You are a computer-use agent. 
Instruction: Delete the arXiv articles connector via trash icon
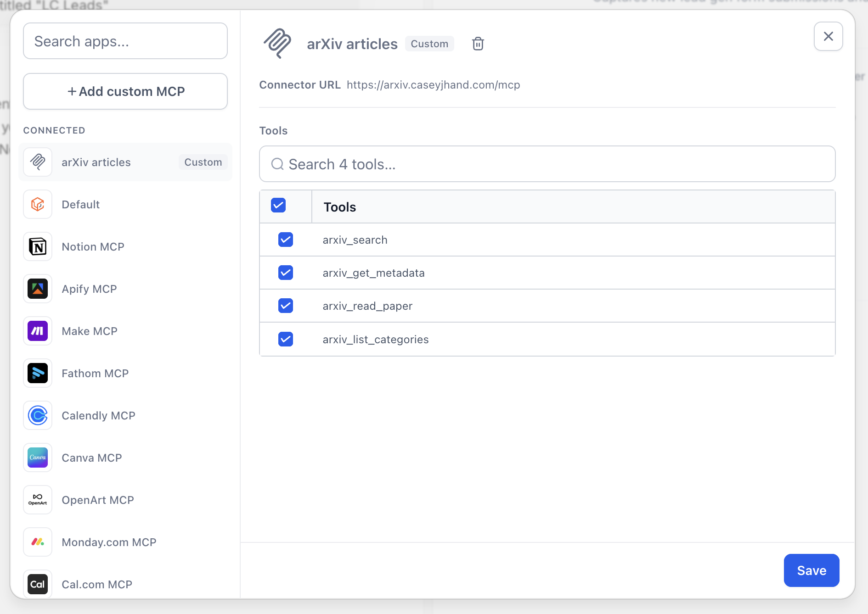478,44
